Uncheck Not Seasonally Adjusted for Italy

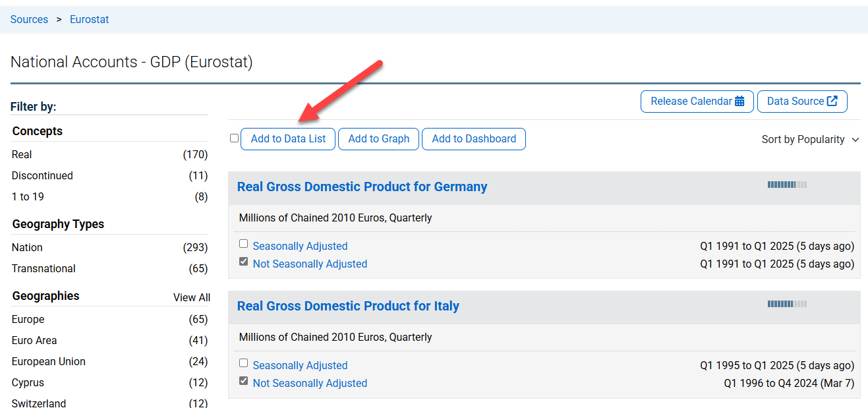[x=244, y=381]
